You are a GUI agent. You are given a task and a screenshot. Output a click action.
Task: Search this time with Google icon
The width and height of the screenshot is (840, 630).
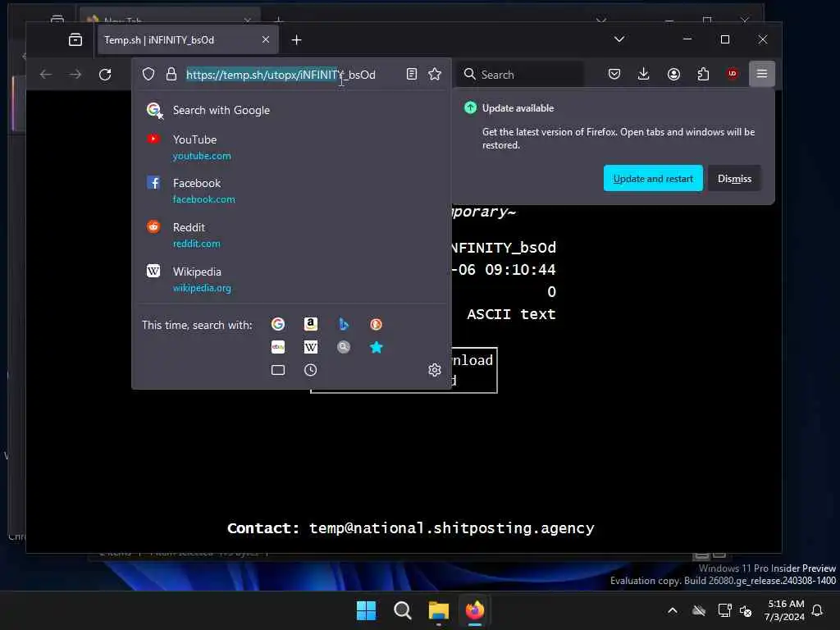click(x=278, y=324)
